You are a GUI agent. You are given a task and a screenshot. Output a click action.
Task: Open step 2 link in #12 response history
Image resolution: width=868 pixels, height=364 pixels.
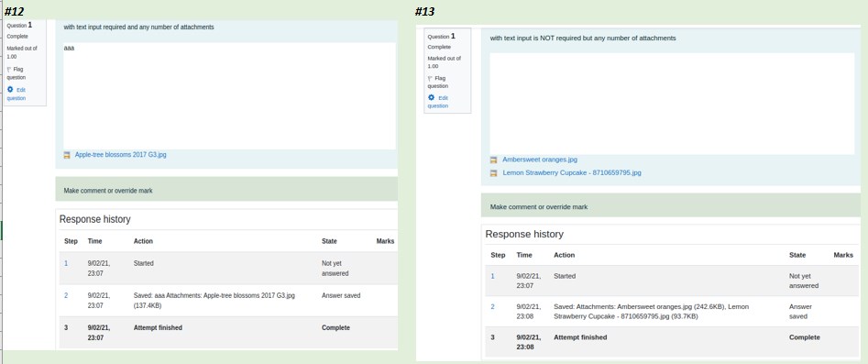66,295
